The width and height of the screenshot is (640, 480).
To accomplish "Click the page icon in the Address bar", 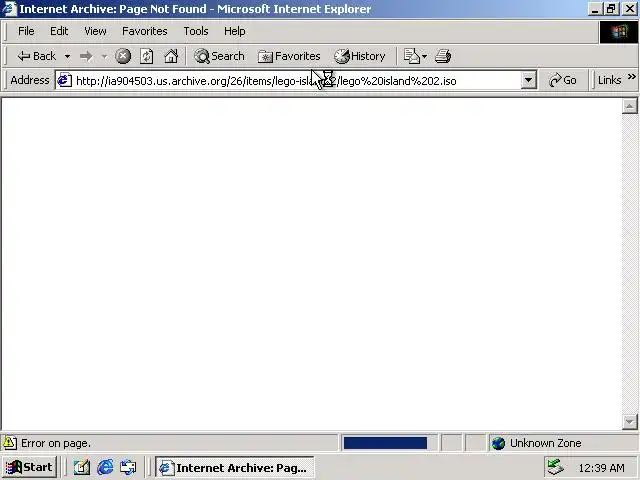I will click(64, 80).
